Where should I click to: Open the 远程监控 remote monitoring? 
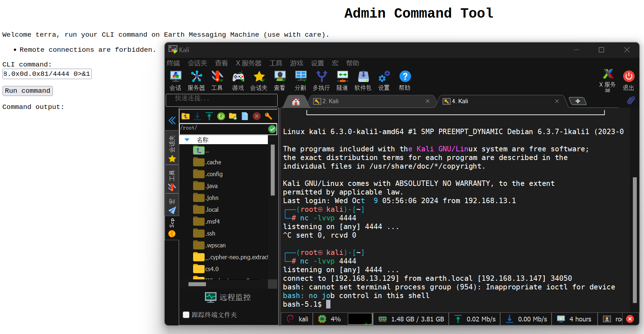pos(228,297)
